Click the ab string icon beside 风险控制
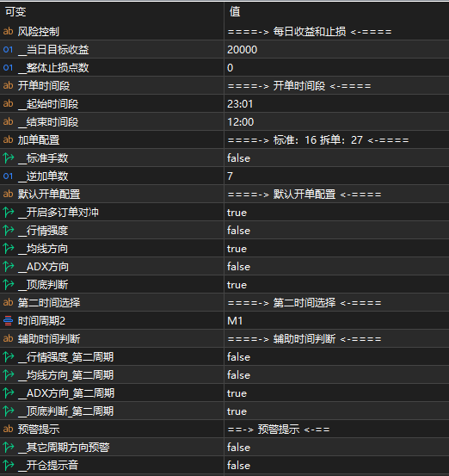Image resolution: width=449 pixels, height=476 pixels. coord(9,31)
